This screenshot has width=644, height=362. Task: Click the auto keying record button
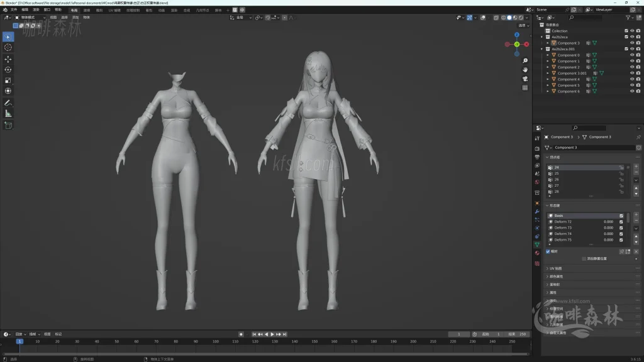point(241,334)
